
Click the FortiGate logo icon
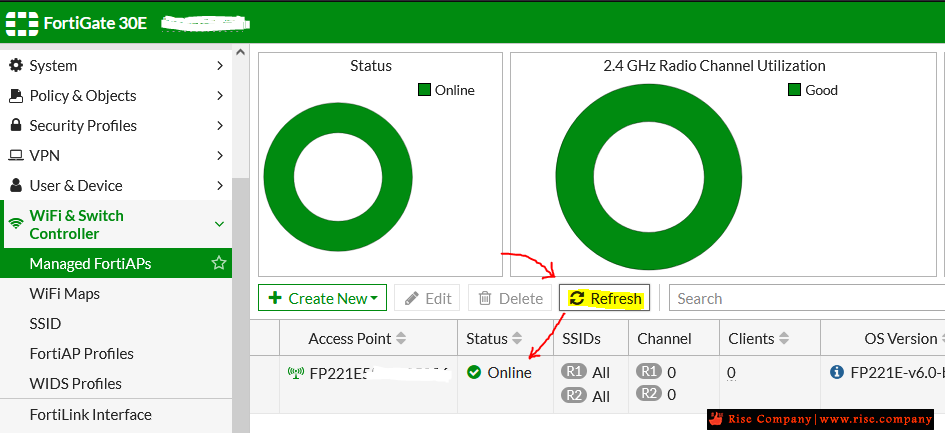(x=22, y=23)
